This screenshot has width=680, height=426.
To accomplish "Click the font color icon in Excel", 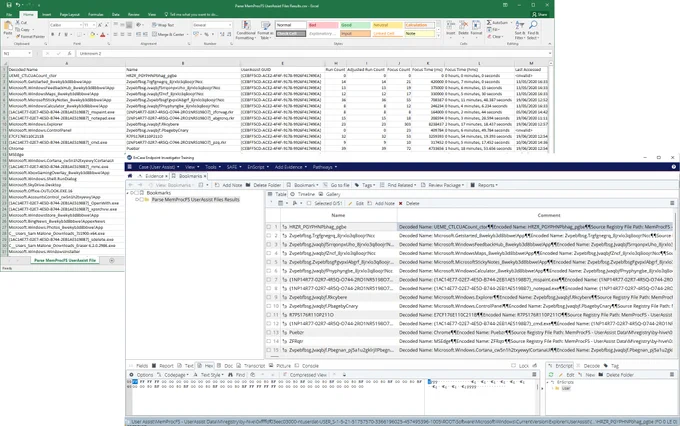I will point(103,34).
